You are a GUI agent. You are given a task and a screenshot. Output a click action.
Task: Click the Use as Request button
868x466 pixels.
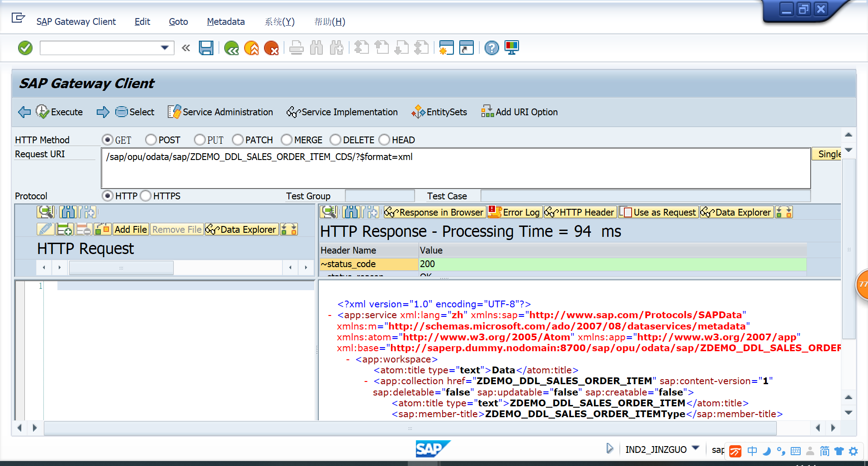pyautogui.click(x=658, y=212)
